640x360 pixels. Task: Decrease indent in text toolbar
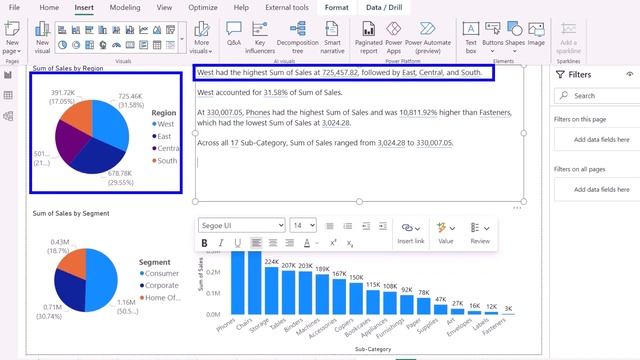click(x=366, y=226)
